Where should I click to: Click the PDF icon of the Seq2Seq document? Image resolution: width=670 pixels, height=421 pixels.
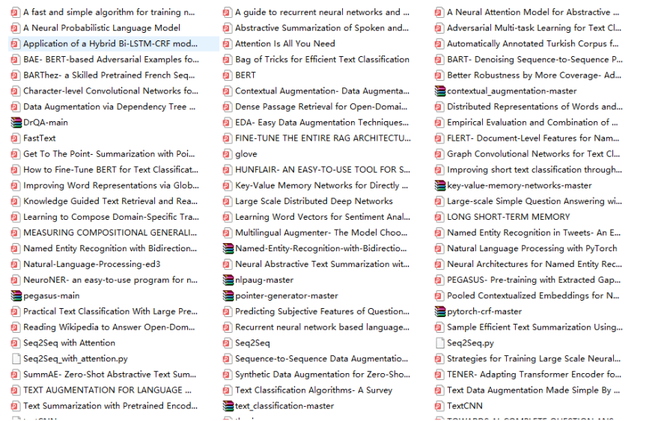tap(227, 343)
